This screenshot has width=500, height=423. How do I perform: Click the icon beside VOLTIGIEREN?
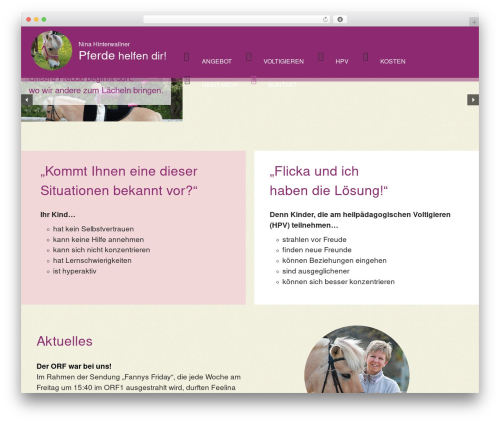pyautogui.click(x=249, y=57)
